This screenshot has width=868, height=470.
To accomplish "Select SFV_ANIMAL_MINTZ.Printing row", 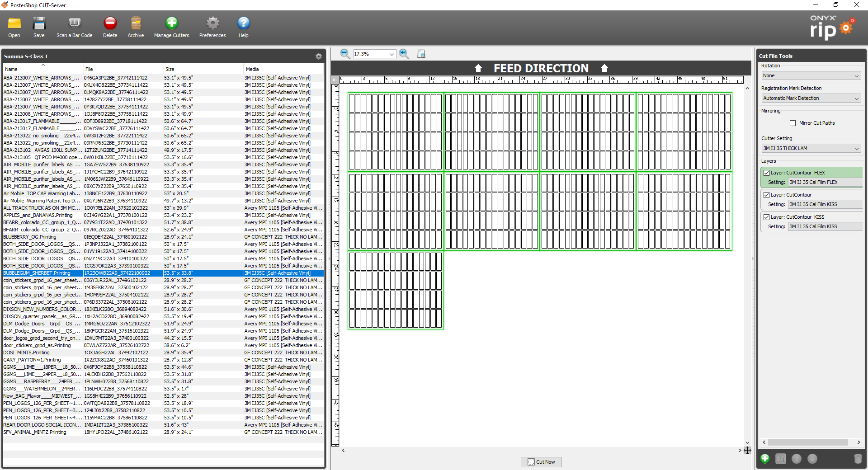I will point(163,432).
